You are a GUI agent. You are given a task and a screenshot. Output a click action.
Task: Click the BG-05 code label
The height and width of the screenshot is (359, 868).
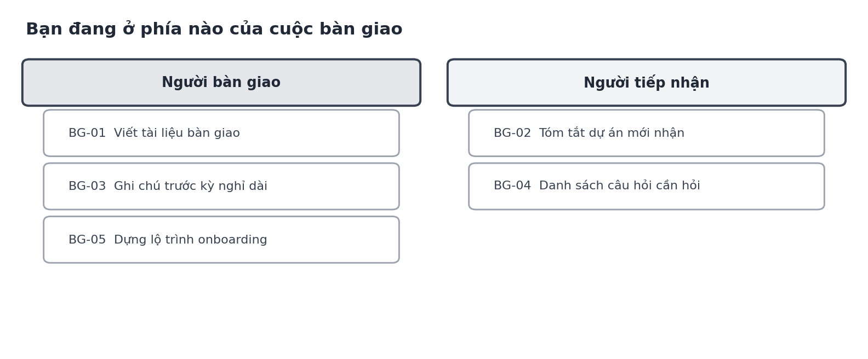87,240
